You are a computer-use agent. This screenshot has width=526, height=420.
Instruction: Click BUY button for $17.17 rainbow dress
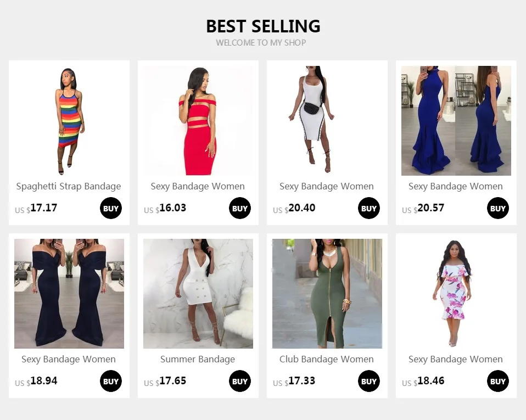point(111,208)
